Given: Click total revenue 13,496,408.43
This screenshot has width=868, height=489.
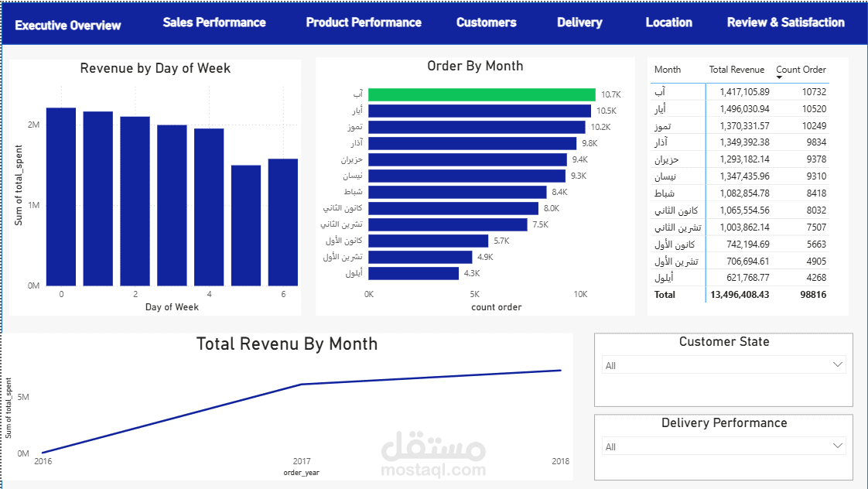Looking at the screenshot, I should tap(740, 295).
